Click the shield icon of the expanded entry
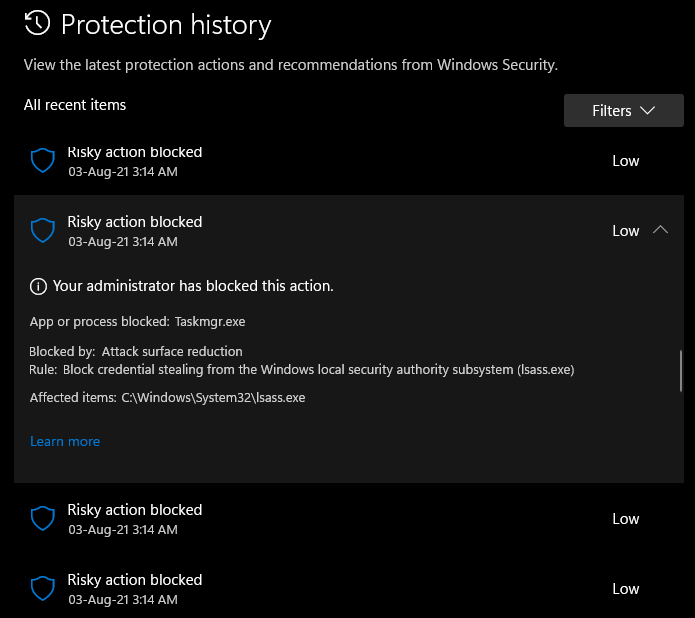The image size is (695, 618). coord(42,231)
